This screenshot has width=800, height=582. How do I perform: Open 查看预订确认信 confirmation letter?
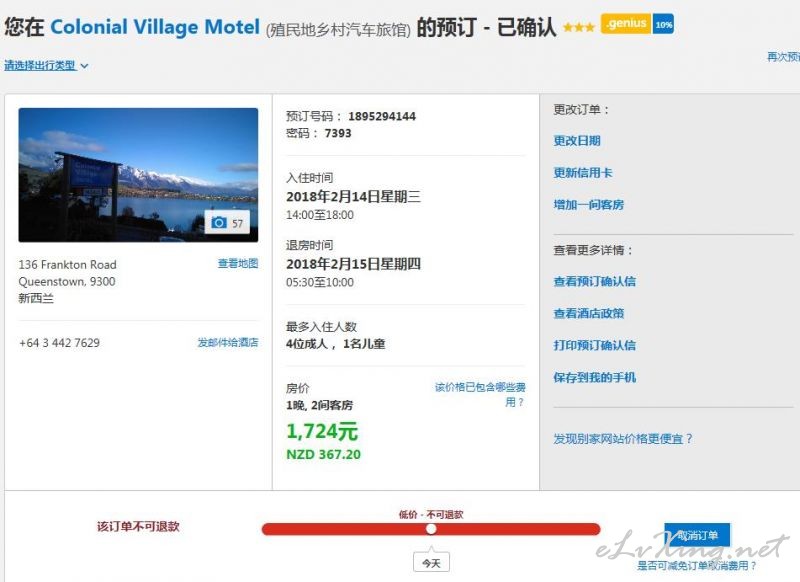(594, 282)
